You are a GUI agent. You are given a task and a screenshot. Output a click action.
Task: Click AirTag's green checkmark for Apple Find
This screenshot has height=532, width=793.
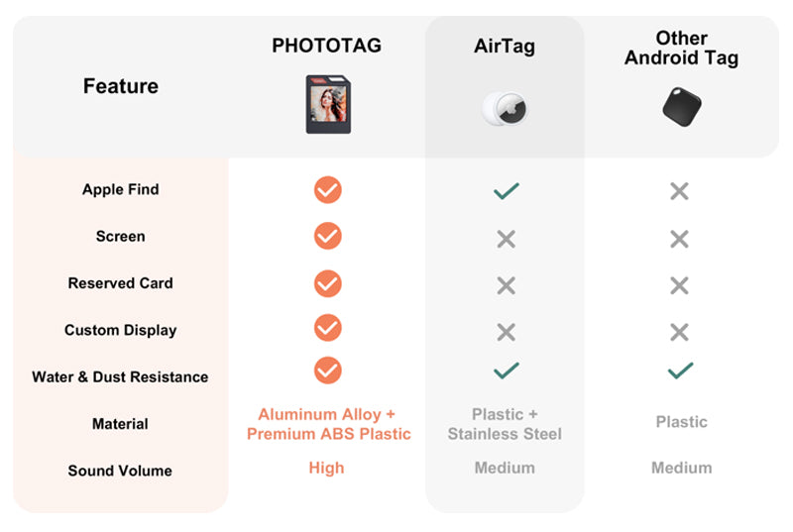click(506, 190)
